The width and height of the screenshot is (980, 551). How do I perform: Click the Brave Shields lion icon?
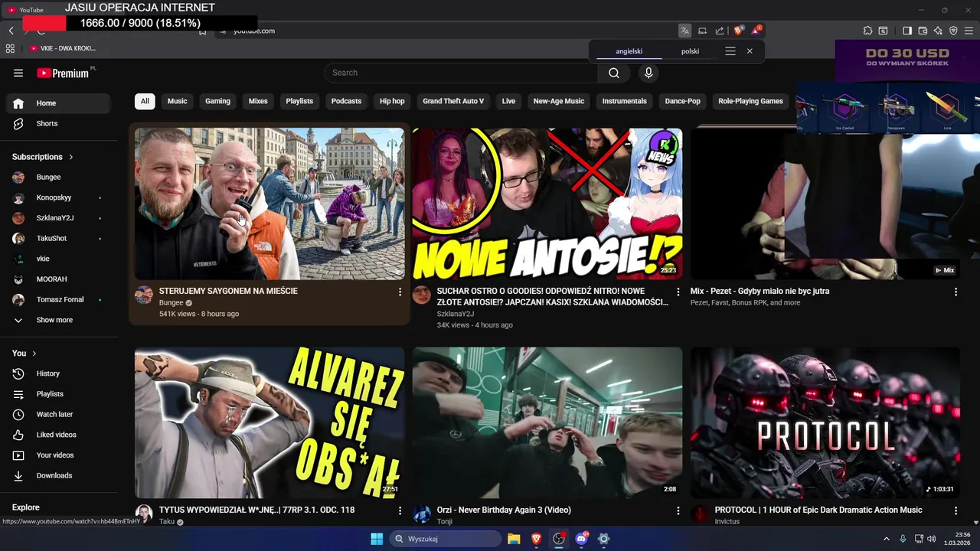tap(738, 31)
